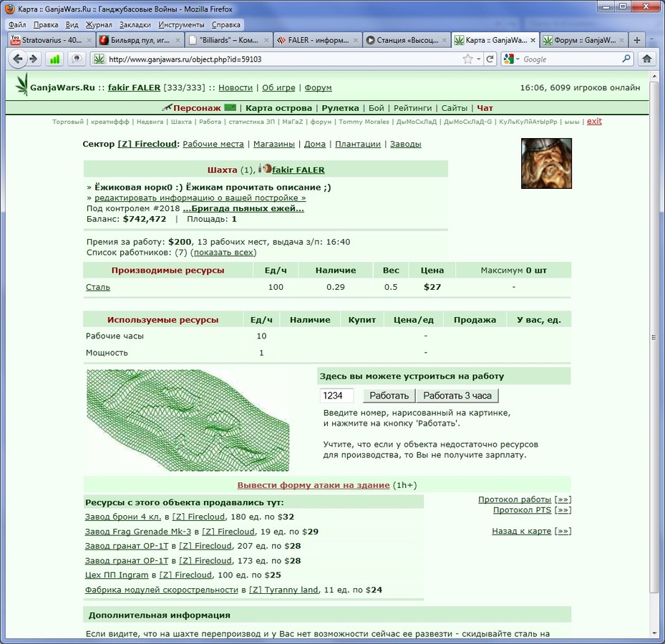Bookmark page with the star icon
Viewport: 665px width, 644px height.
[x=467, y=59]
